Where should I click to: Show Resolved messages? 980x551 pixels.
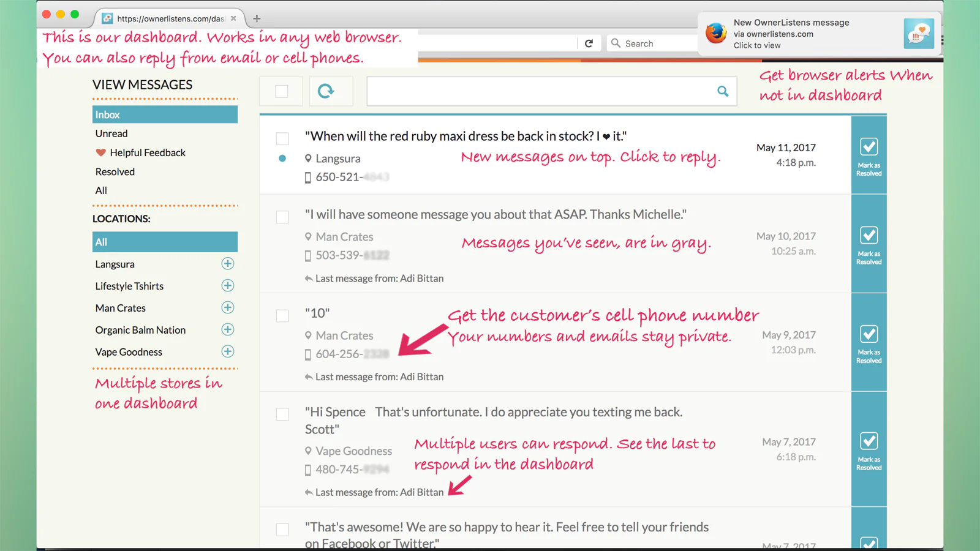[115, 172]
